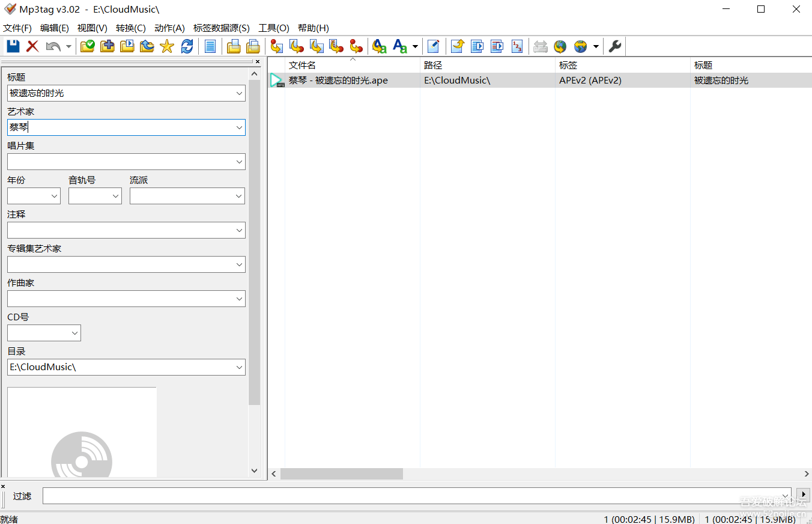The width and height of the screenshot is (812, 524).
Task: Expand the 艺术家 field dropdown
Action: tap(239, 127)
